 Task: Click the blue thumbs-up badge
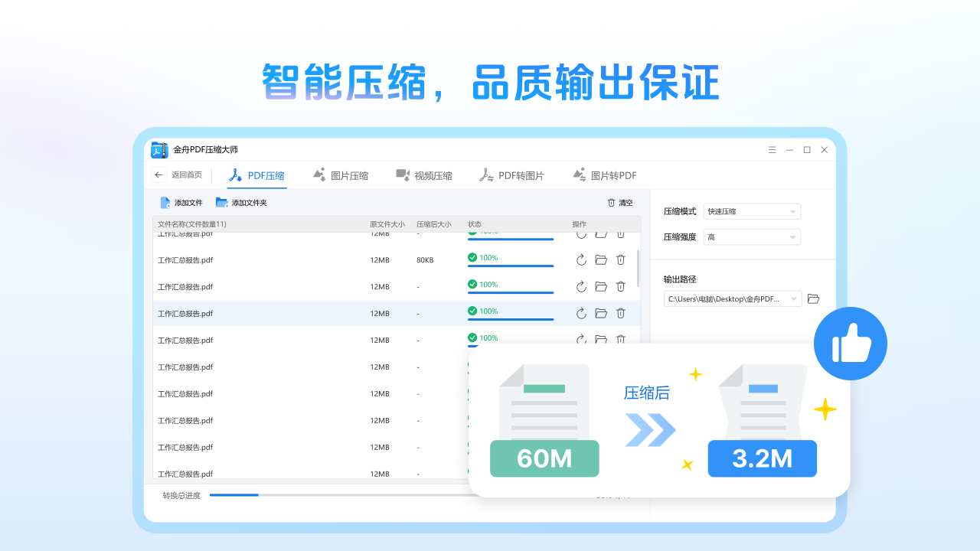(850, 343)
